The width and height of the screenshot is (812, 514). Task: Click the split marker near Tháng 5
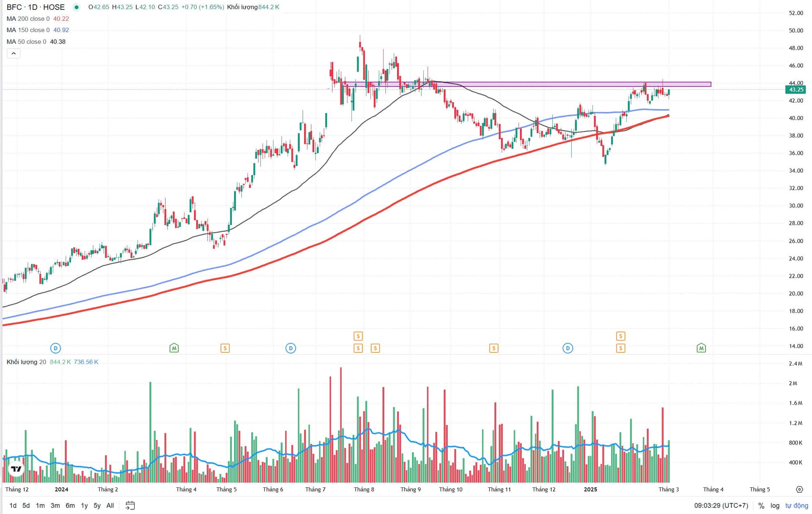pos(225,348)
